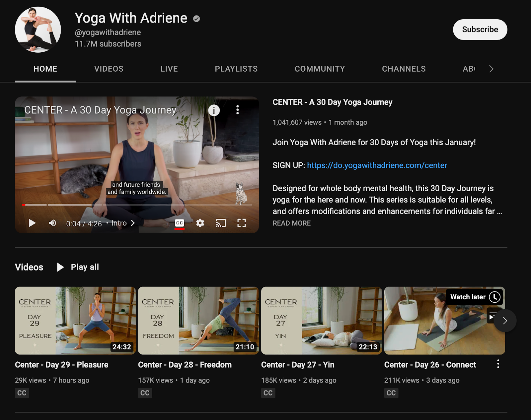Image resolution: width=531 pixels, height=420 pixels.
Task: Open Day 28 Freedom thumbnail
Action: tap(198, 321)
